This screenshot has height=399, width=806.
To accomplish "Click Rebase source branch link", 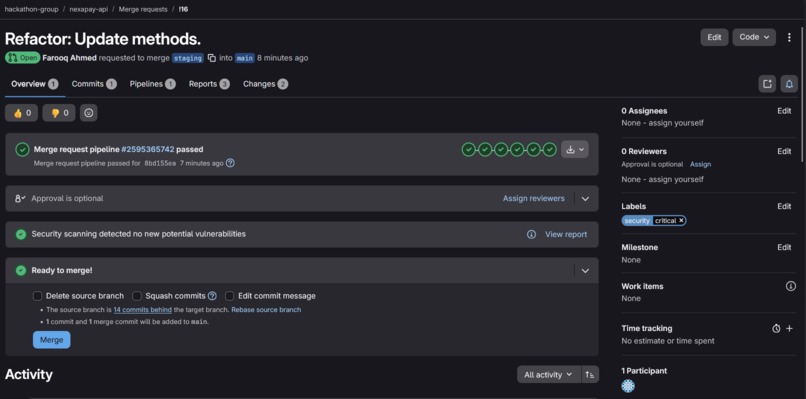I will point(266,310).
